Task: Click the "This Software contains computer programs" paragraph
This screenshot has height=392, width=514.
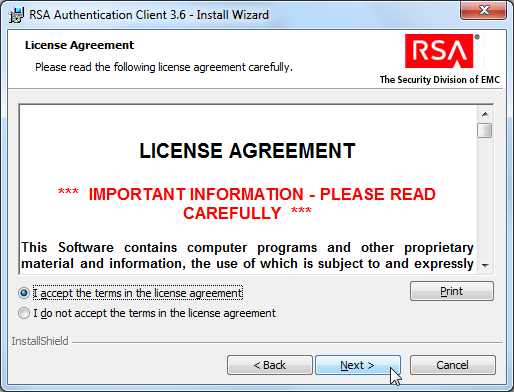Action: [x=247, y=255]
